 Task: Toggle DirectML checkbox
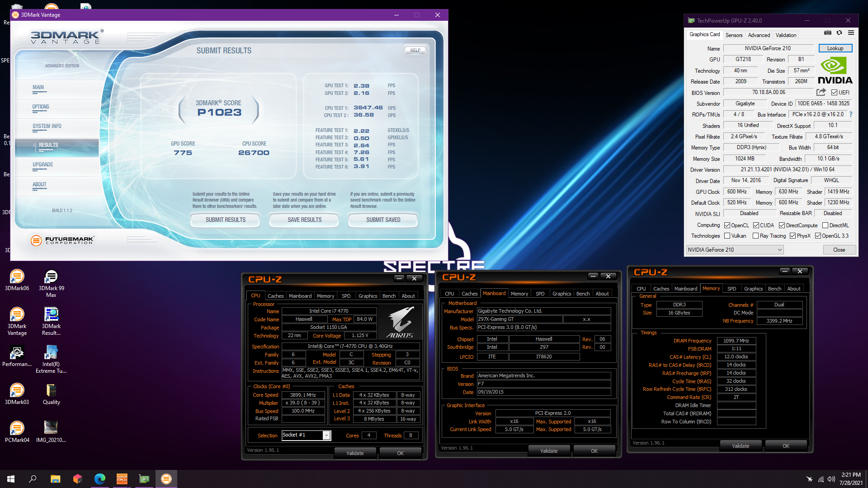click(x=825, y=225)
